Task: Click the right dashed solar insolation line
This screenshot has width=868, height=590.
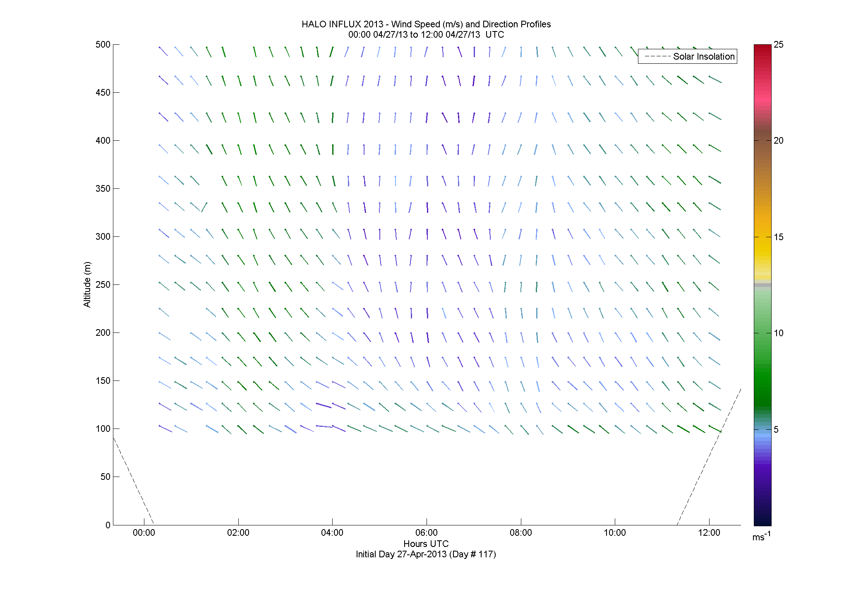Action: coord(709,457)
